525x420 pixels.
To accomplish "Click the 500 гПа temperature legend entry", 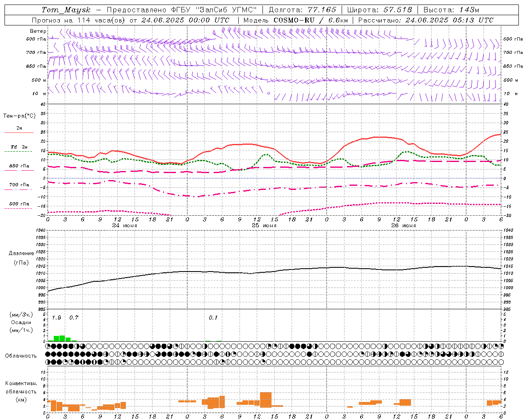I will coord(19,204).
